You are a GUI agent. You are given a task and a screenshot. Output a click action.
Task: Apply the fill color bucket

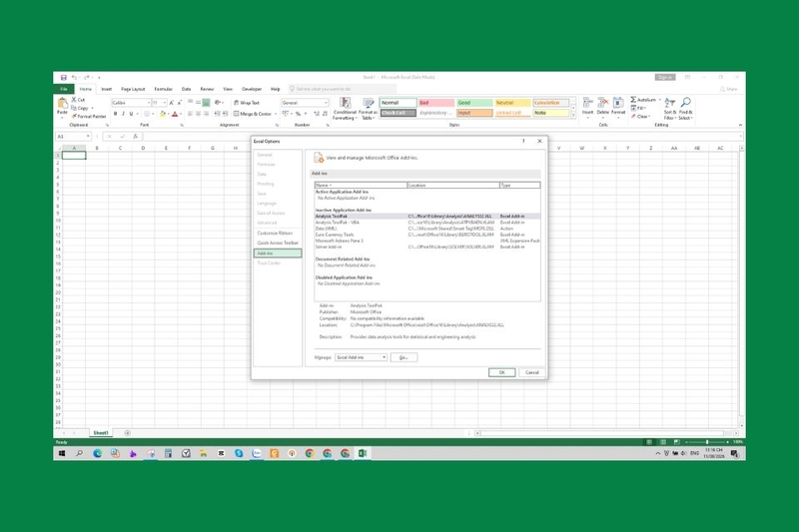click(163, 114)
